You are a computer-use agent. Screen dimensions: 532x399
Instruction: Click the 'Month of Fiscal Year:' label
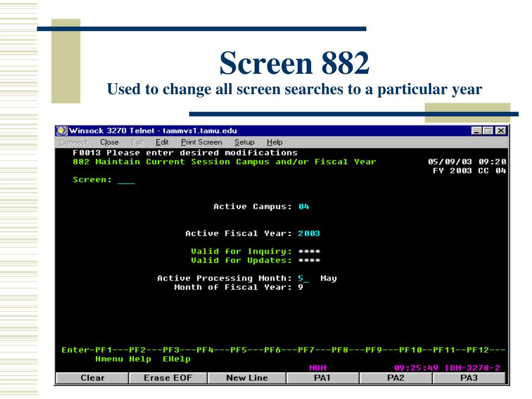[233, 287]
